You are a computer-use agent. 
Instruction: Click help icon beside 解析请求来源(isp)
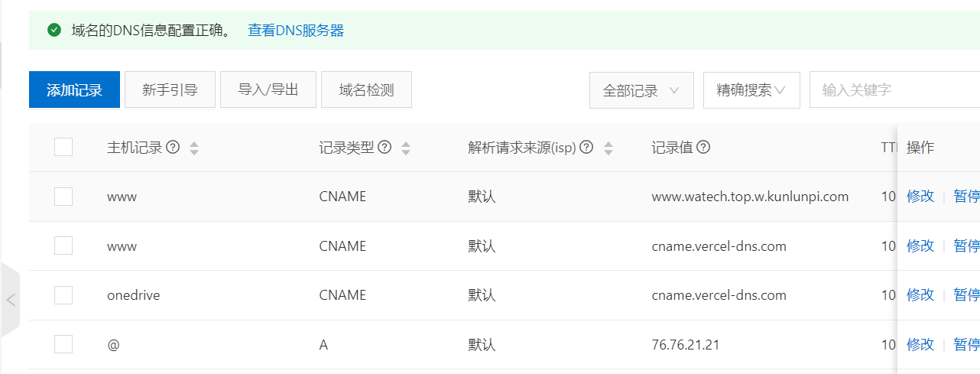[x=586, y=148]
